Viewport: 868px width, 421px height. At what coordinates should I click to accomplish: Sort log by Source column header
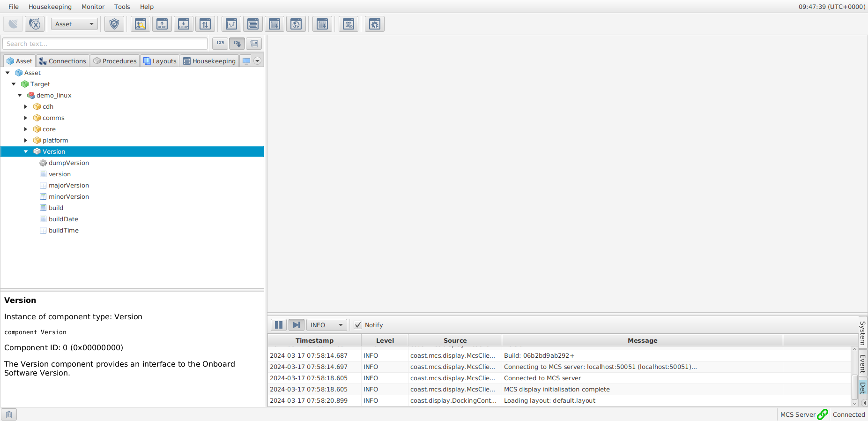pyautogui.click(x=455, y=340)
